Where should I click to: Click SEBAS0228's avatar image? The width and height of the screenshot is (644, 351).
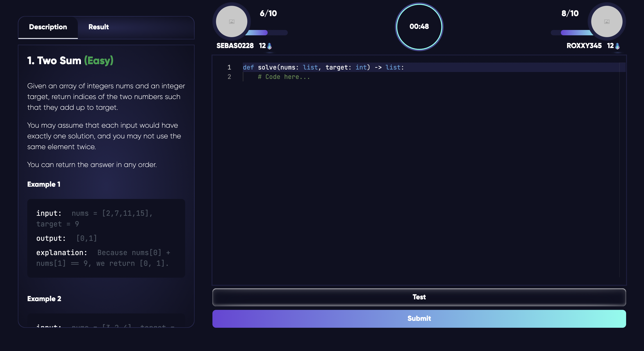[x=231, y=21]
